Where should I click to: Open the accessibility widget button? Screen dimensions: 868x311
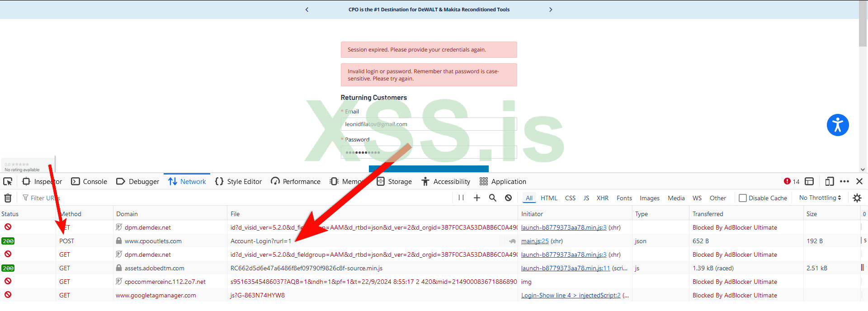click(x=838, y=125)
